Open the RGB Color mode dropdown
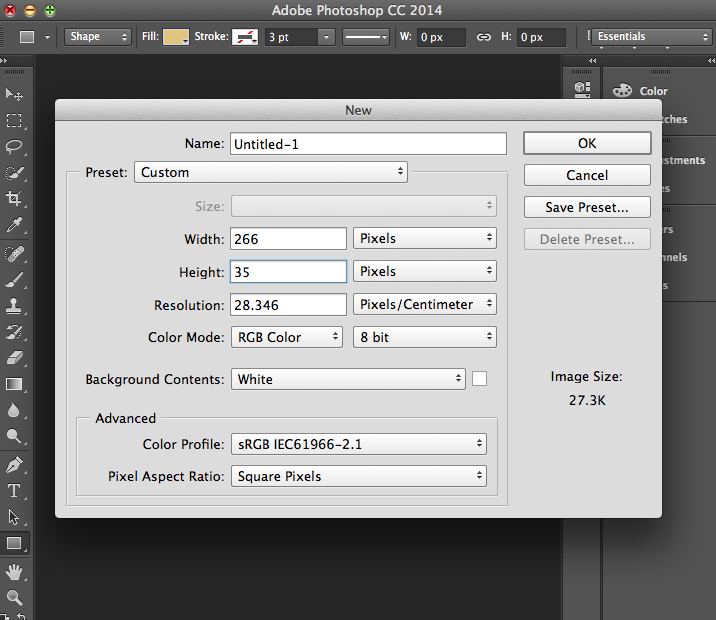 tap(287, 337)
